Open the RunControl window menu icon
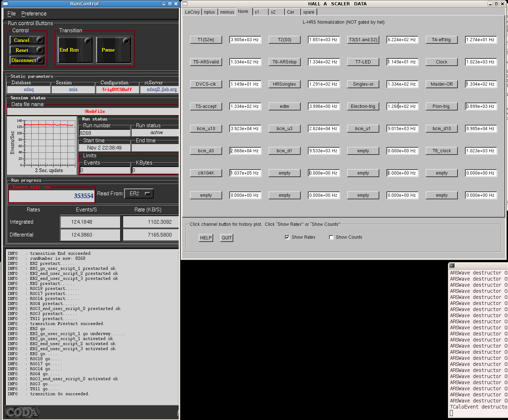 tap(5, 4)
